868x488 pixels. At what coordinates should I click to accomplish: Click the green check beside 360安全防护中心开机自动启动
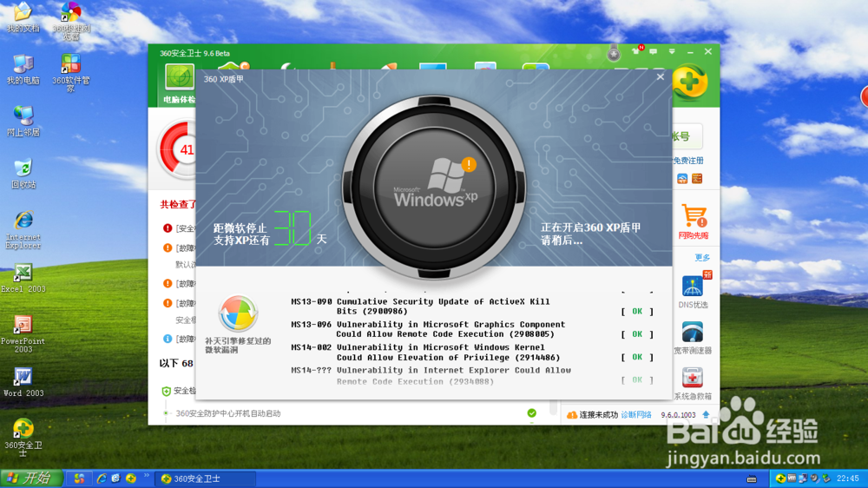(531, 413)
